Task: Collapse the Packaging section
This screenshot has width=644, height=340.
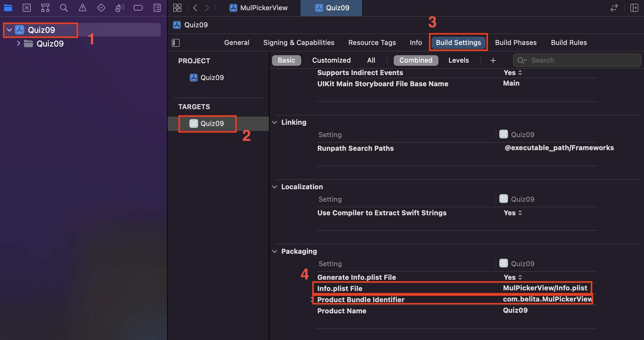Action: (274, 252)
